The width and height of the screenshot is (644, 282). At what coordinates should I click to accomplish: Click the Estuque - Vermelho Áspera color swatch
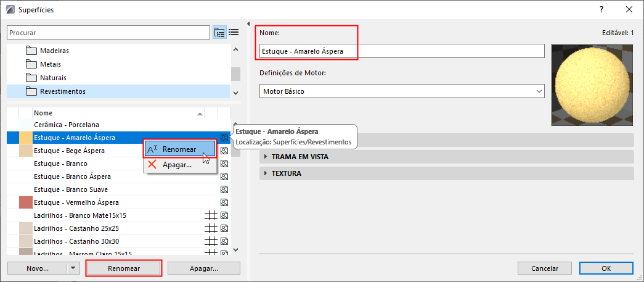tap(25, 202)
